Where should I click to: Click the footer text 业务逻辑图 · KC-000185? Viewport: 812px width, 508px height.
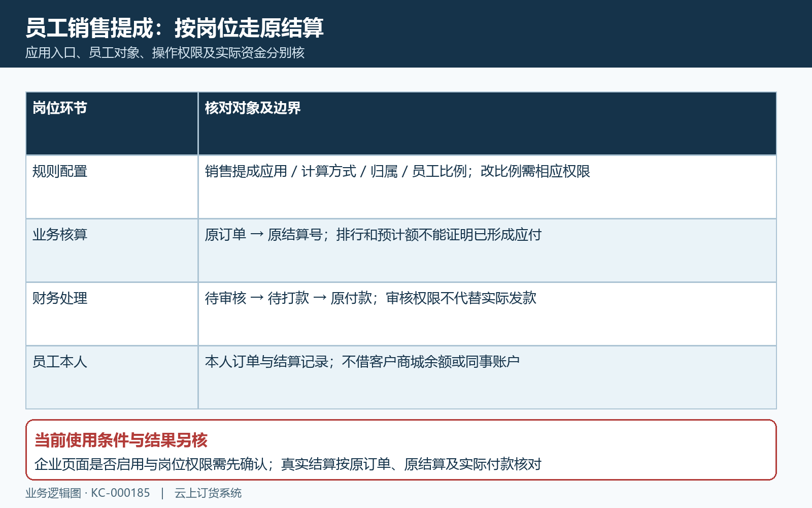point(88,493)
